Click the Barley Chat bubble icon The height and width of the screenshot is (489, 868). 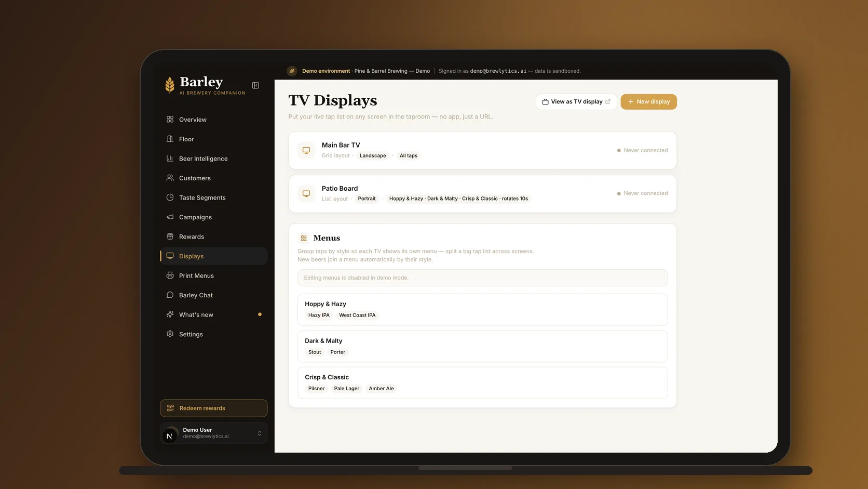[170, 295]
